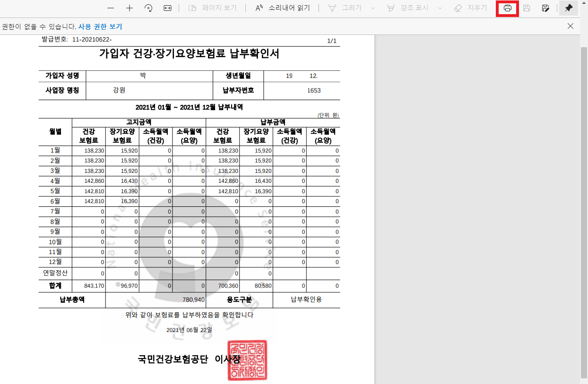Click the 가입자 성명 label cell
The image size is (588, 384).
tap(62, 76)
